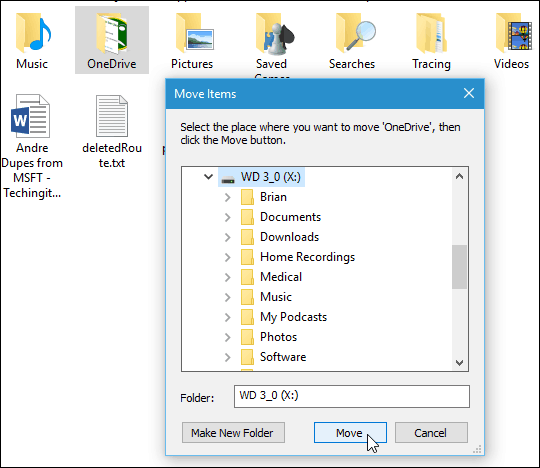The width and height of the screenshot is (540, 468).
Task: Expand the Medical folder node
Action: pyautogui.click(x=228, y=277)
